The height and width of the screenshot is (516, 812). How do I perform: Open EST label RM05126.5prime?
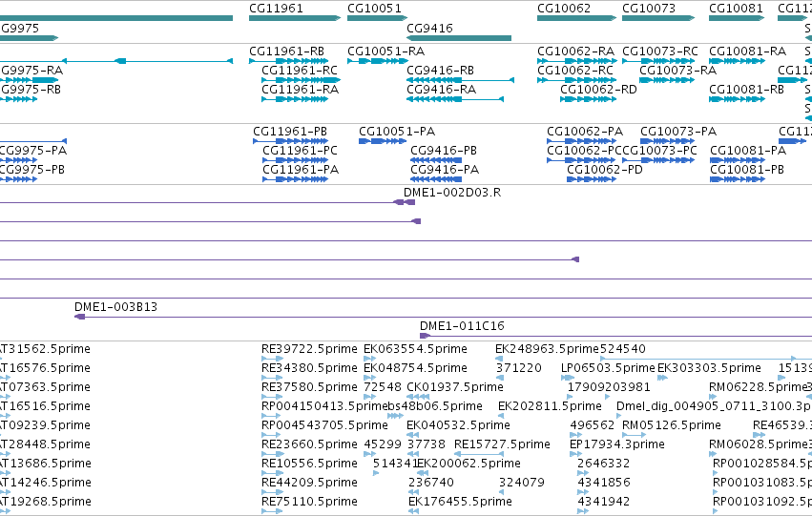pyautogui.click(x=671, y=424)
